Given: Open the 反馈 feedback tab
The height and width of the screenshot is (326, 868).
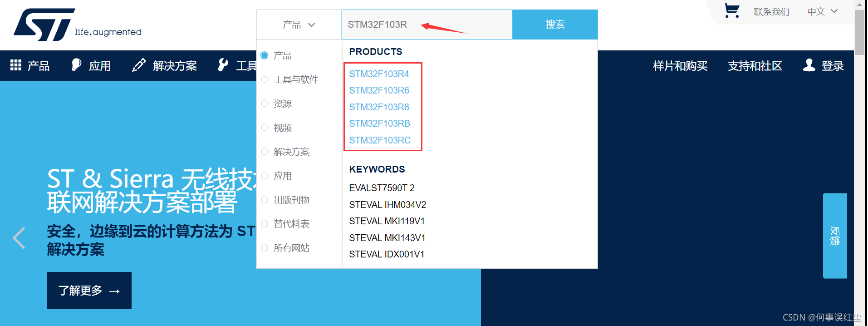Looking at the screenshot, I should pyautogui.click(x=835, y=236).
